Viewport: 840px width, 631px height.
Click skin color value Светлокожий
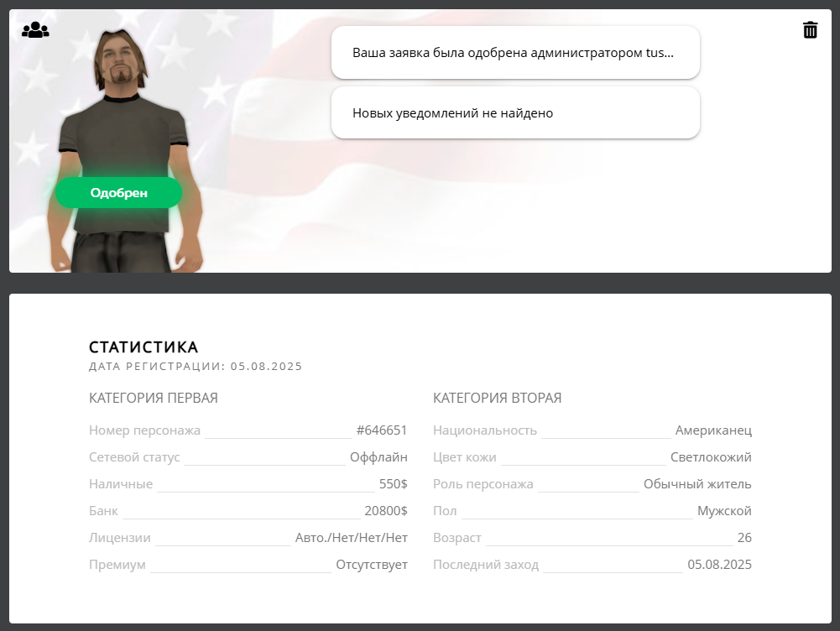(711, 457)
